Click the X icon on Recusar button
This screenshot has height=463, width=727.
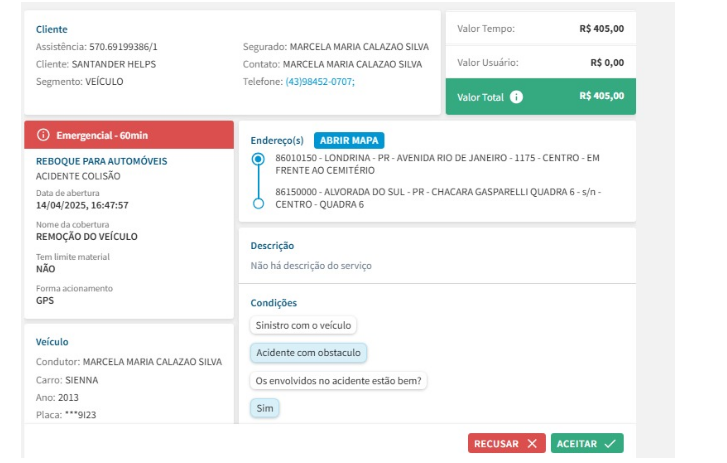pyautogui.click(x=532, y=444)
